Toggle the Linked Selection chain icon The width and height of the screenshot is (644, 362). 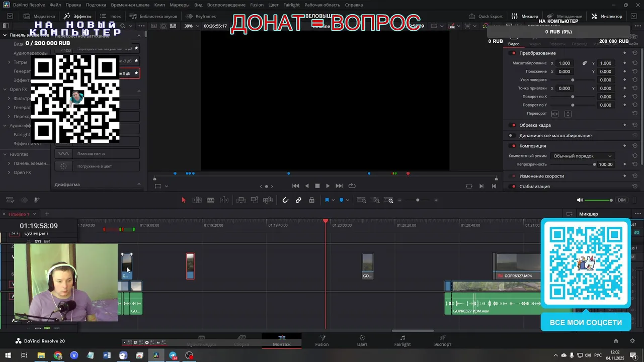click(298, 200)
